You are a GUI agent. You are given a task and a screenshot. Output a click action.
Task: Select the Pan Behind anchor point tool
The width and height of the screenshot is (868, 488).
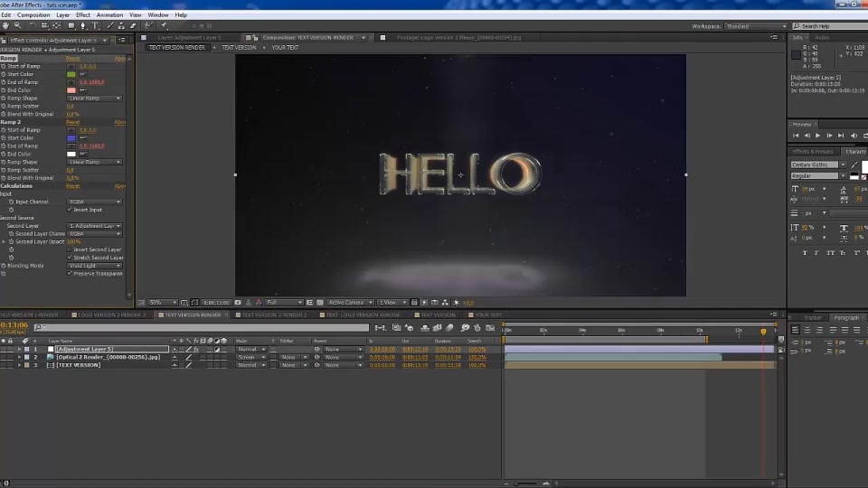[56, 25]
